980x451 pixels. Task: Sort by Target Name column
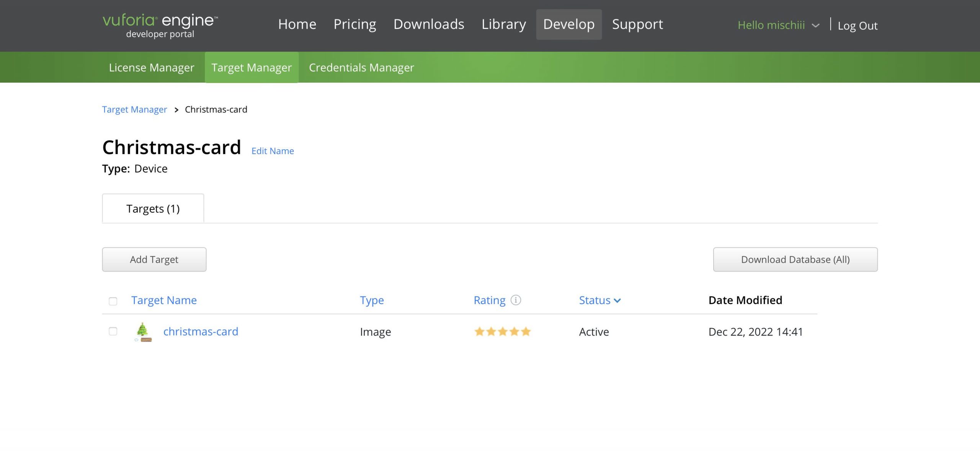[x=164, y=300]
